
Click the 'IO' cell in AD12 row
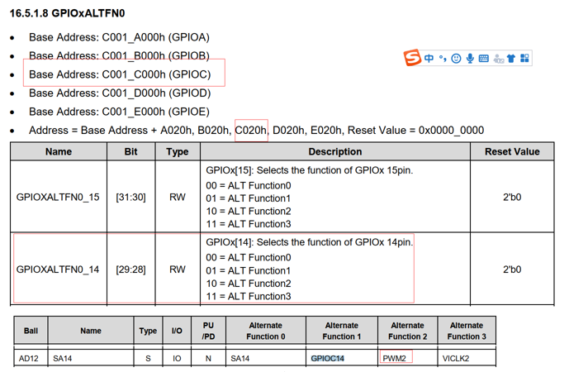[x=177, y=359]
